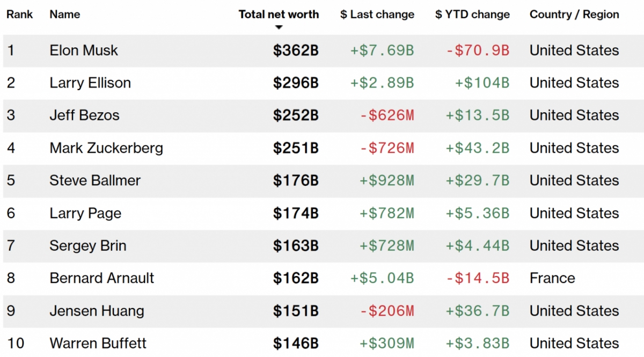The image size is (644, 357).
Task: View Steve Ballmer's details
Action: pos(95,181)
